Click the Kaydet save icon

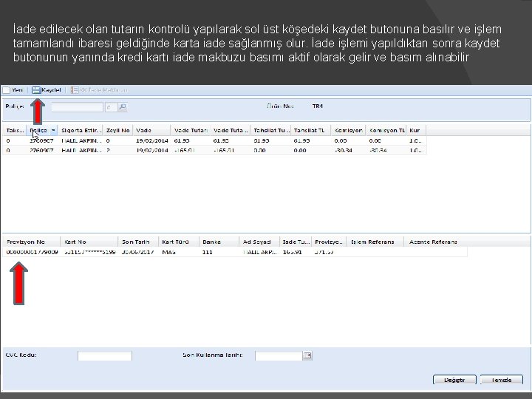(x=36, y=90)
